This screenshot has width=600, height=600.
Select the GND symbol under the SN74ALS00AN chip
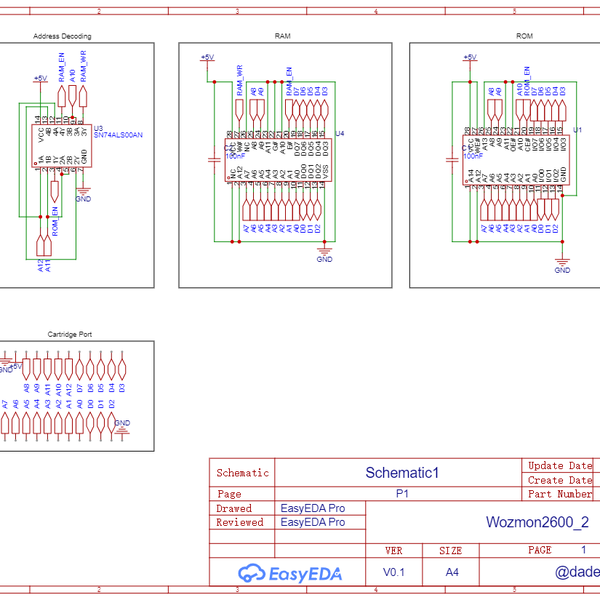click(83, 195)
